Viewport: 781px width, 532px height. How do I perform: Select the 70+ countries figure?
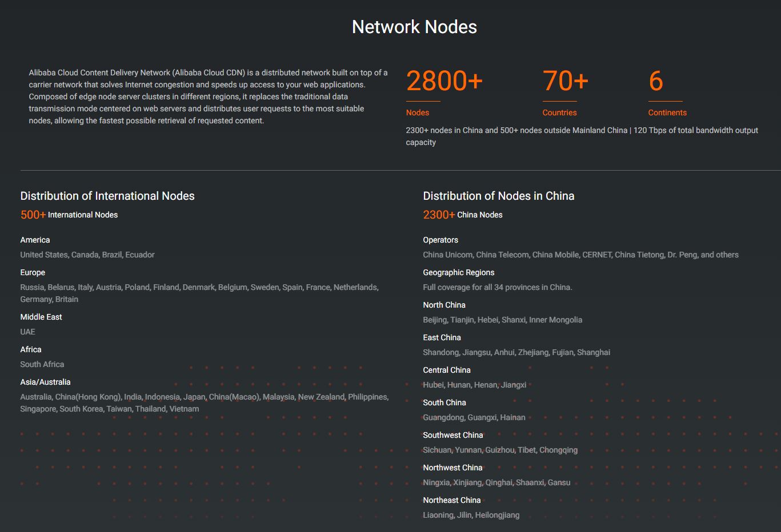(565, 81)
